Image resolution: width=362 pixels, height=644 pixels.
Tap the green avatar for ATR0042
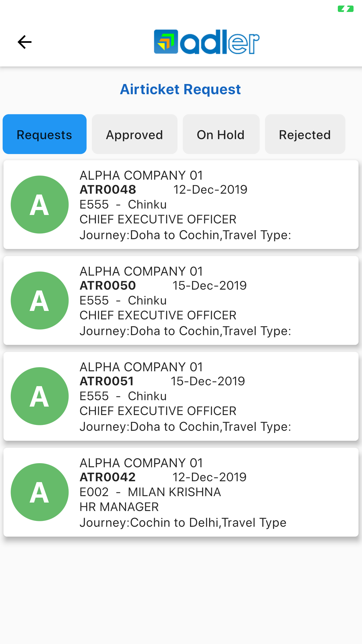click(x=40, y=492)
